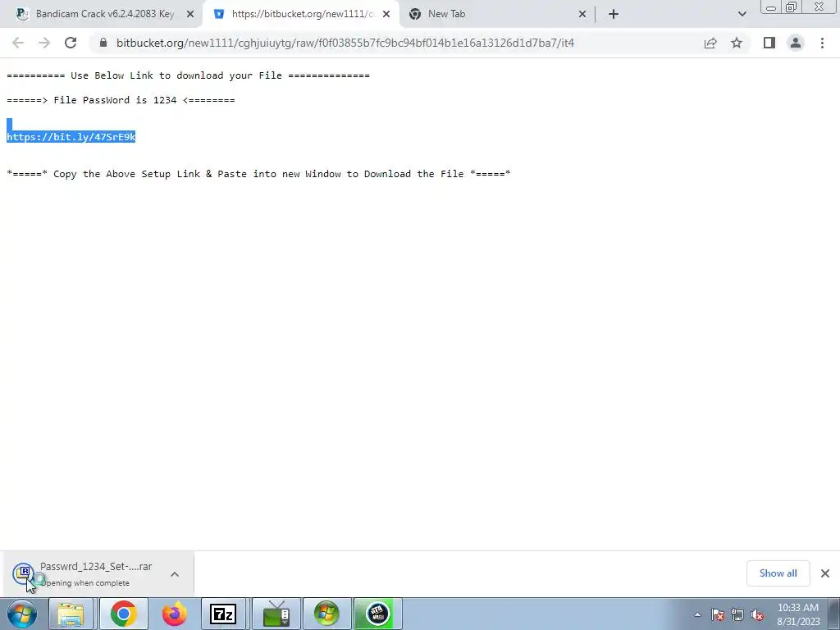The image size is (840, 630).
Task: Select the bitbucket.org tab
Action: (302, 14)
